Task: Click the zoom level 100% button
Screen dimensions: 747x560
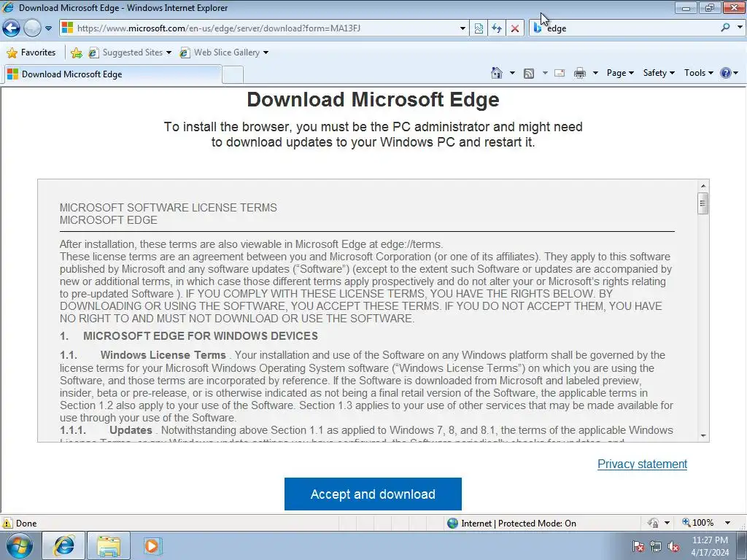Action: pos(698,523)
